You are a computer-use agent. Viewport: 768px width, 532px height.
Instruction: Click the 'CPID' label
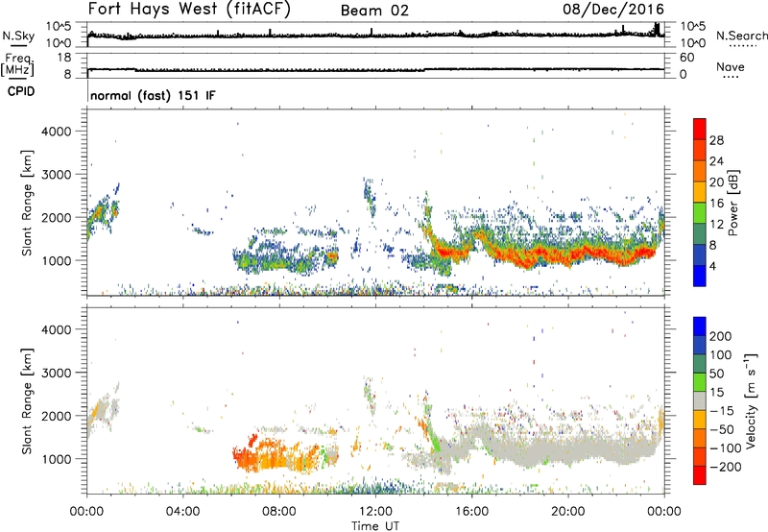(21, 91)
